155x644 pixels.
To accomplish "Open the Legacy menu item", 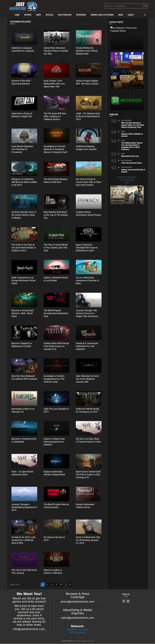I will coord(131,15).
